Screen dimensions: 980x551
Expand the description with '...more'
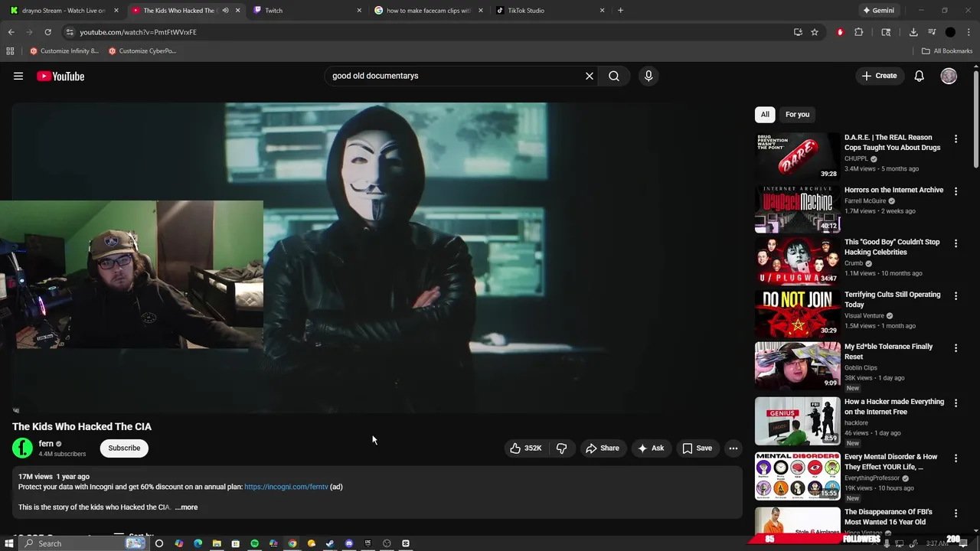(186, 507)
